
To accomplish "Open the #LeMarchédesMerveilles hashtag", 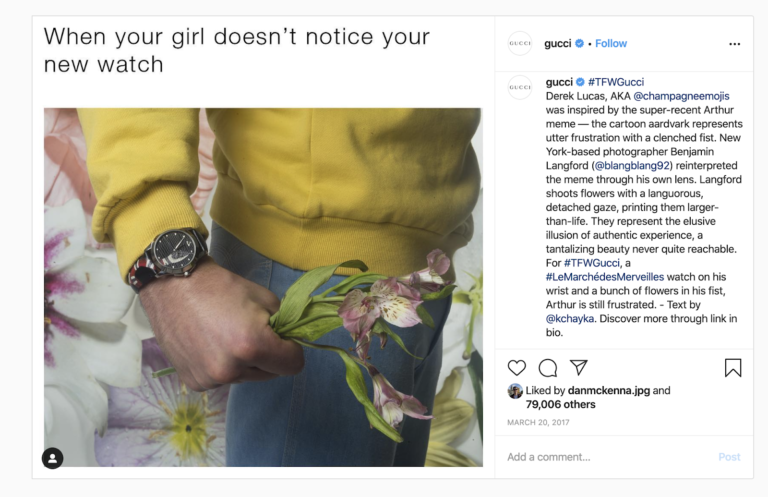I will tap(605, 277).
